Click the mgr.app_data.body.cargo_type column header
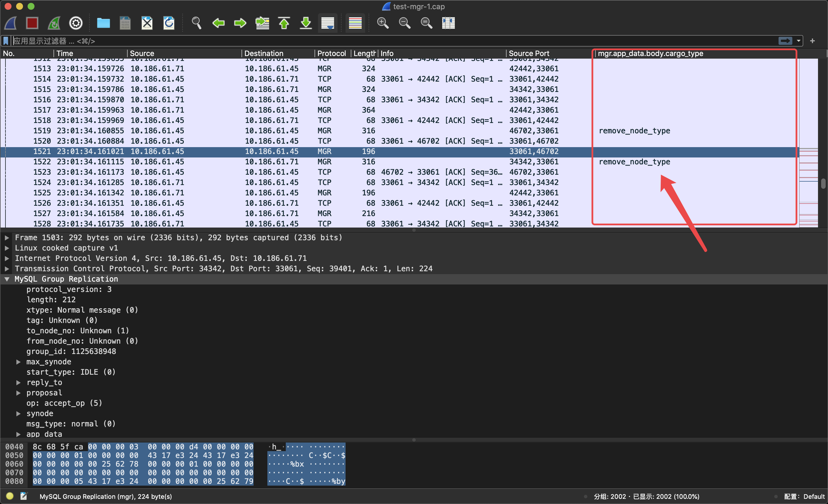 pyautogui.click(x=650, y=53)
